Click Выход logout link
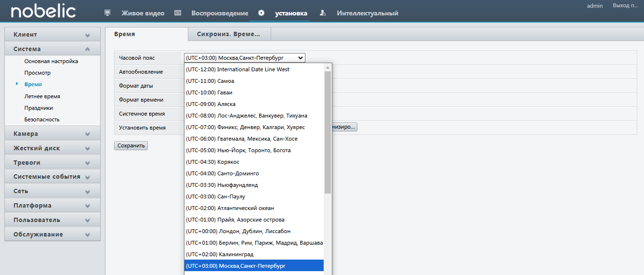The width and height of the screenshot is (644, 275). 625,5
